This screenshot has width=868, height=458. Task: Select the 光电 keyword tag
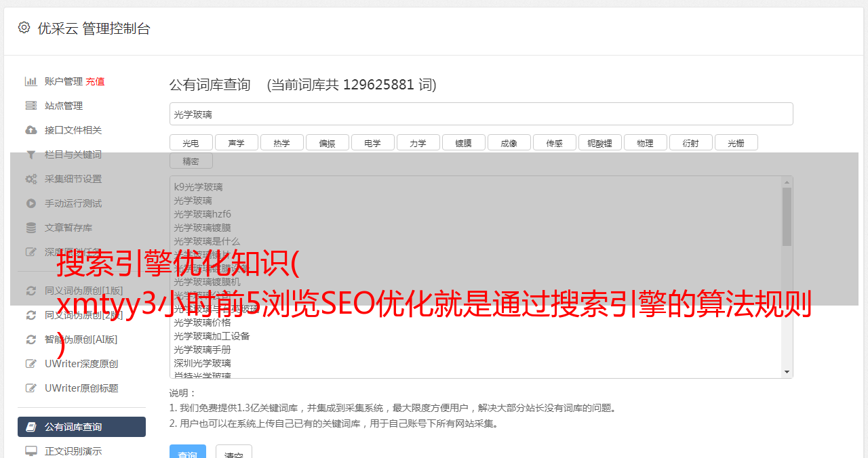point(191,142)
